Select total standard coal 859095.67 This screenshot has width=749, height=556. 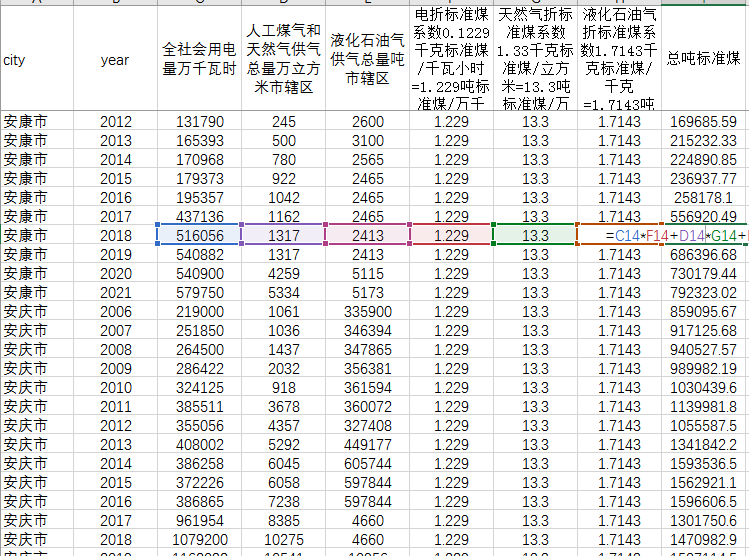click(x=705, y=311)
